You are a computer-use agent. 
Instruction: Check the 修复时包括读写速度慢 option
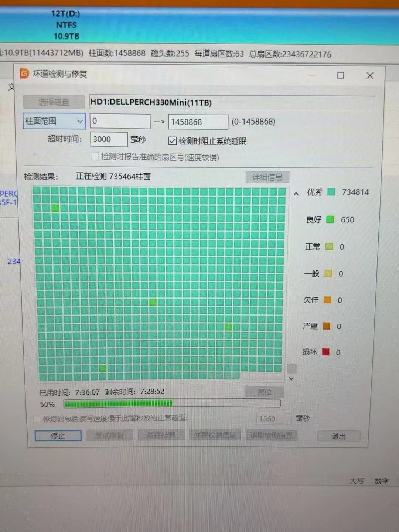tap(37, 419)
